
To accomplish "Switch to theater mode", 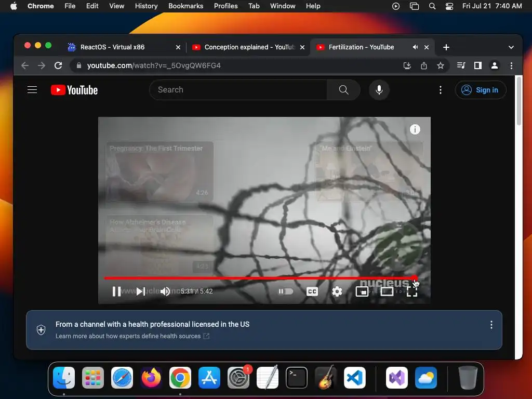I will 387,291.
